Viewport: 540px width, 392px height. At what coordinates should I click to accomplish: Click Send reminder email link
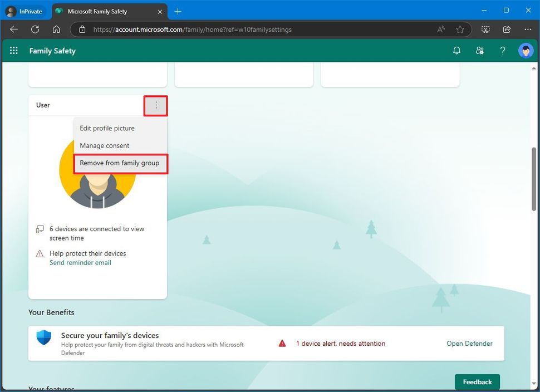tap(80, 263)
